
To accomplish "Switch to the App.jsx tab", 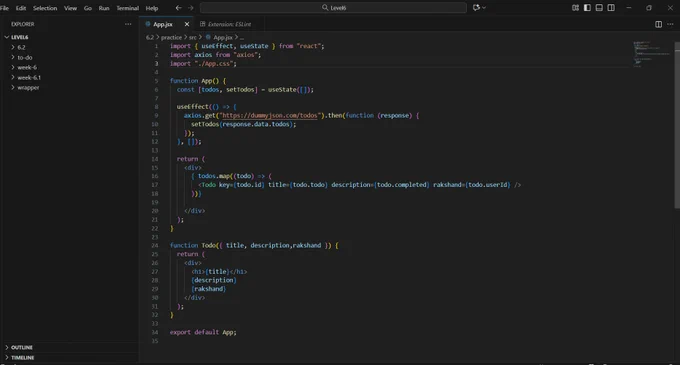I will pos(163,24).
